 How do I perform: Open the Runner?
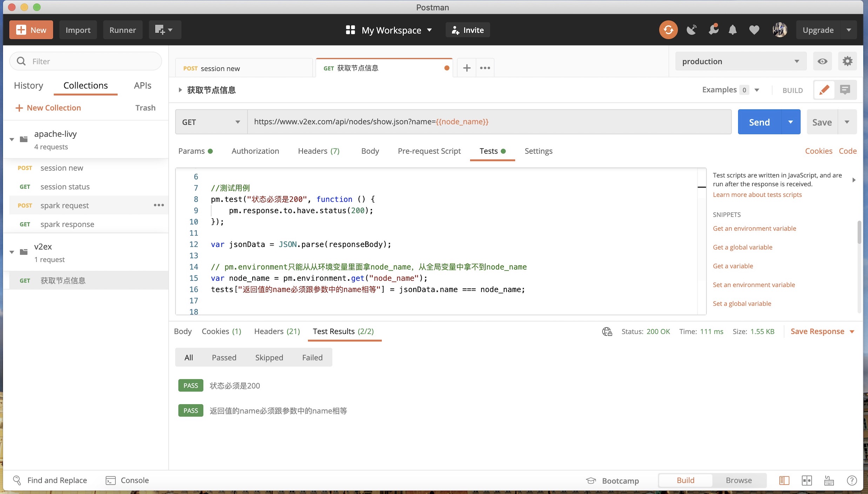(x=122, y=30)
